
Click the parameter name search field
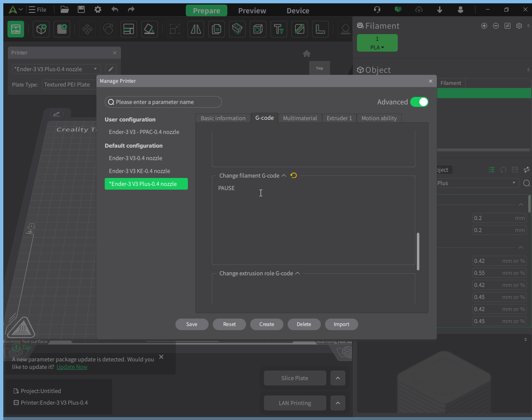click(163, 102)
